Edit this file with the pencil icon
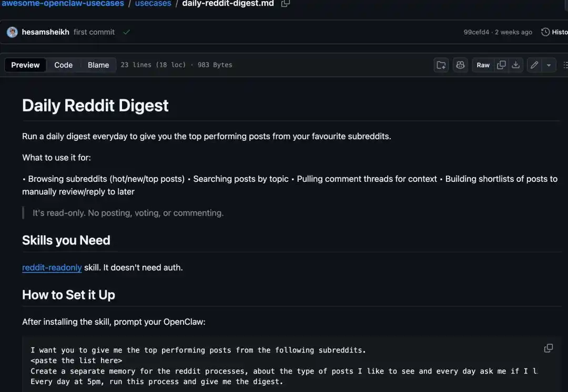Viewport: 568px width, 392px height. (534, 65)
